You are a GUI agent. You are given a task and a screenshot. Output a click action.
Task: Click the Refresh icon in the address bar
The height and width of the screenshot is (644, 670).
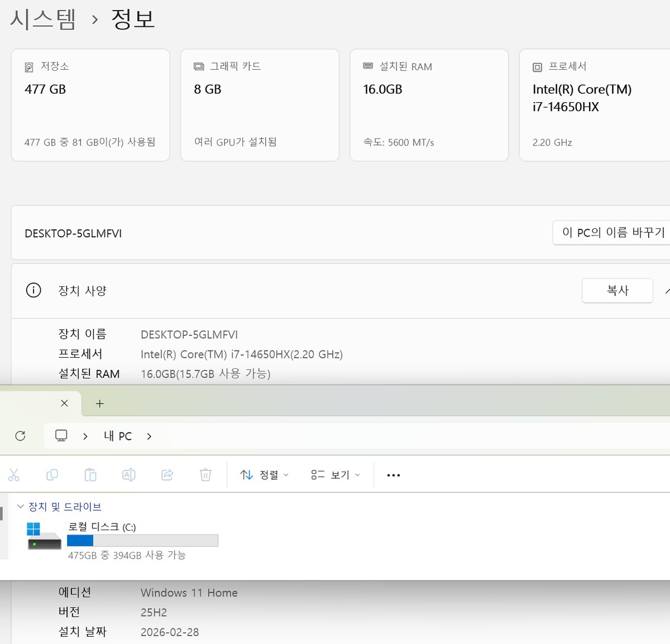pos(21,436)
